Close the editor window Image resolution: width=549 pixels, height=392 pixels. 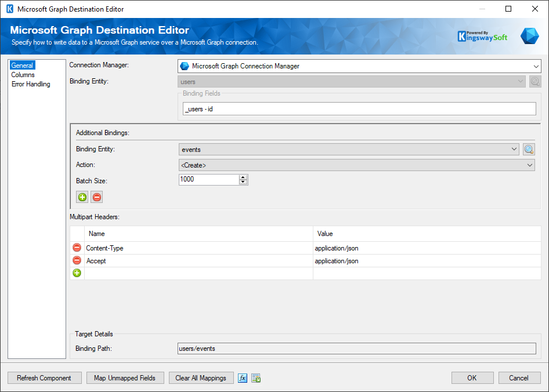[535, 9]
